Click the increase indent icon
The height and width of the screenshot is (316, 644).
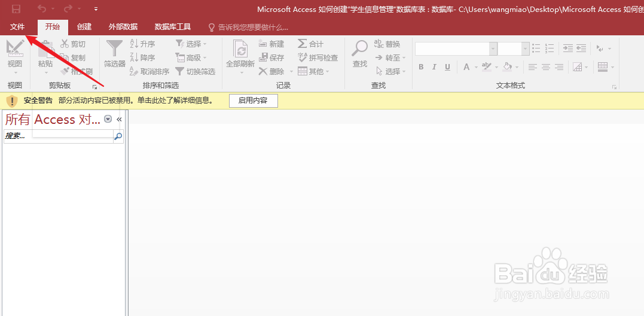(567, 48)
